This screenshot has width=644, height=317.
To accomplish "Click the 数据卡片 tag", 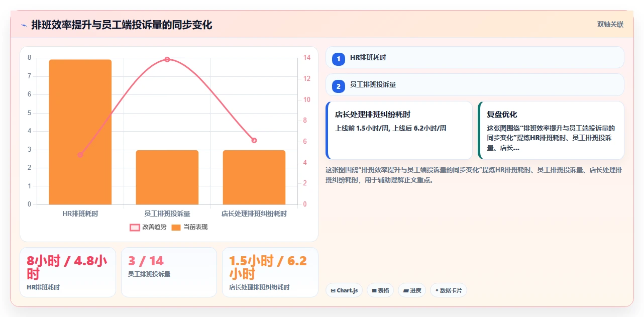I will coord(449,290).
